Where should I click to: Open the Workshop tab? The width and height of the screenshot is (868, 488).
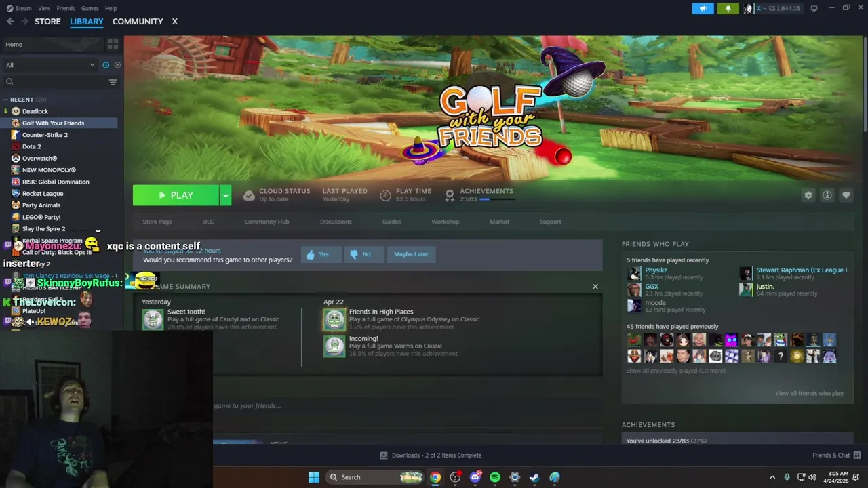pos(445,222)
